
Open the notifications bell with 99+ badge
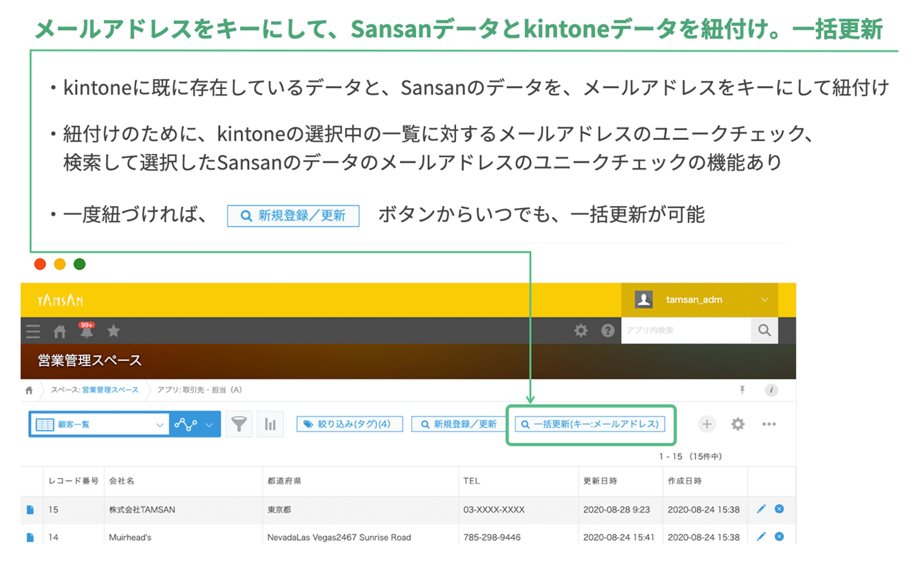point(86,330)
